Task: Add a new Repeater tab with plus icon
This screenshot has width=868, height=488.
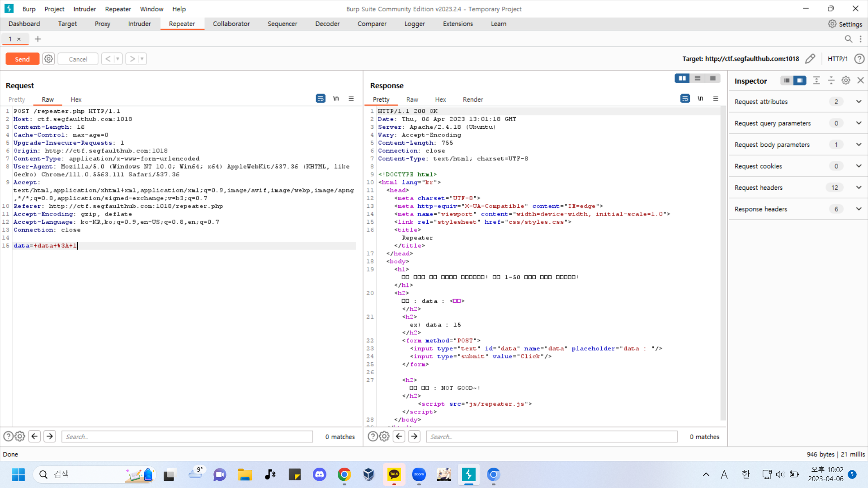Action: click(x=38, y=39)
